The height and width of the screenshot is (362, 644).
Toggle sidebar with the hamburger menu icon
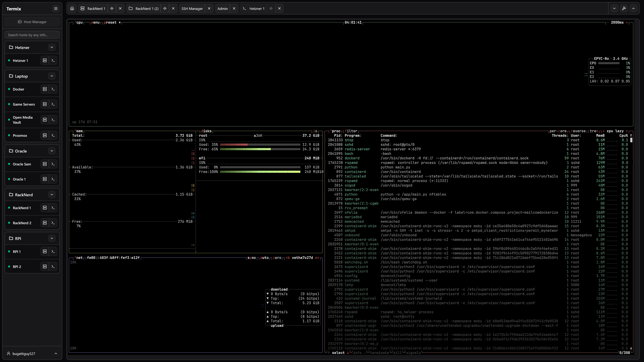tap(56, 9)
